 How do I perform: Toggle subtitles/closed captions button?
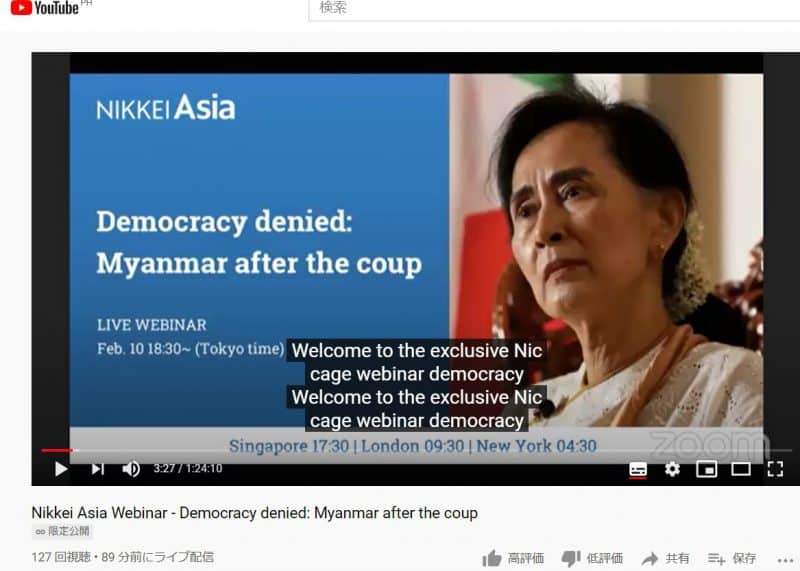pyautogui.click(x=638, y=469)
